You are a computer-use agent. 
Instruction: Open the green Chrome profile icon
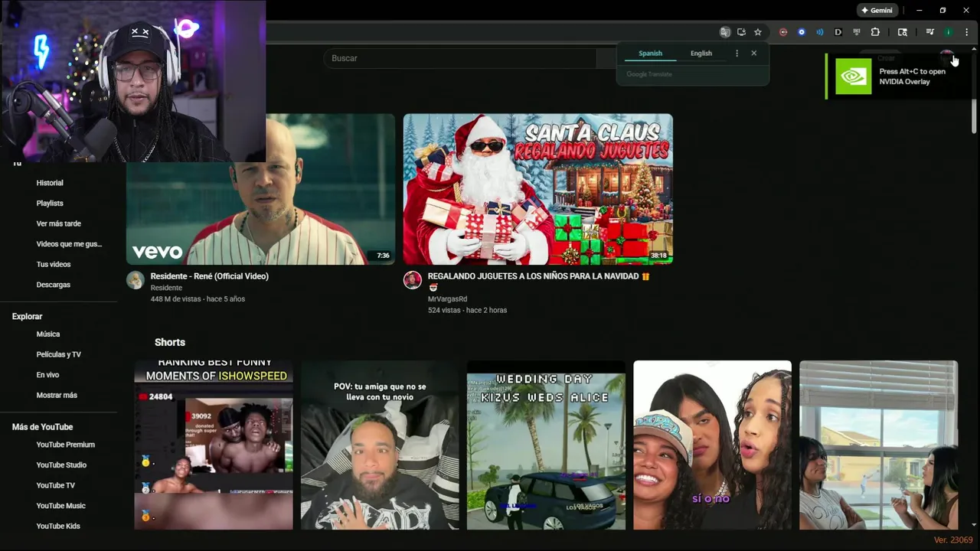948,32
